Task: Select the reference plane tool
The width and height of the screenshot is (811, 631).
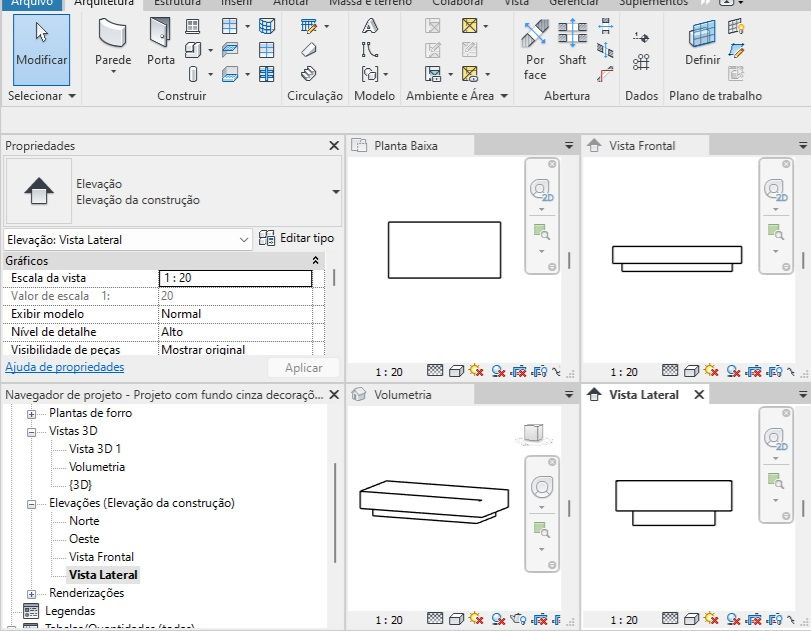Action: 735,50
